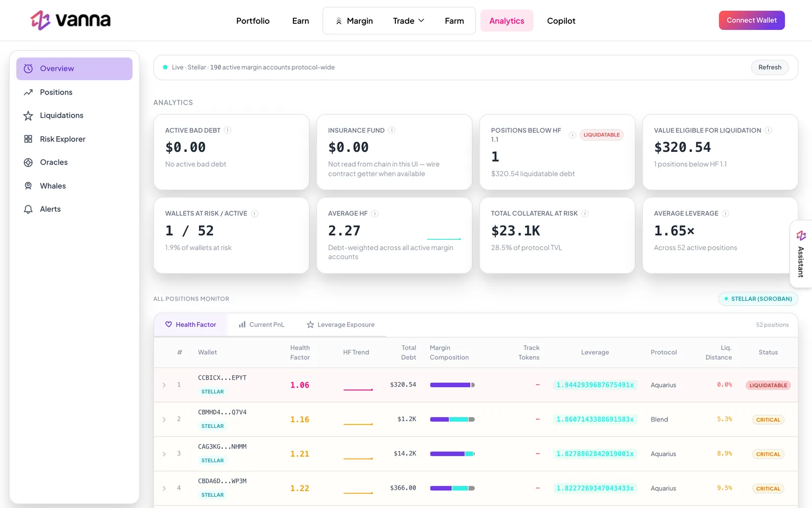The width and height of the screenshot is (812, 508).
Task: Click the Total Collateral at Risk info icon
Action: [x=585, y=213]
